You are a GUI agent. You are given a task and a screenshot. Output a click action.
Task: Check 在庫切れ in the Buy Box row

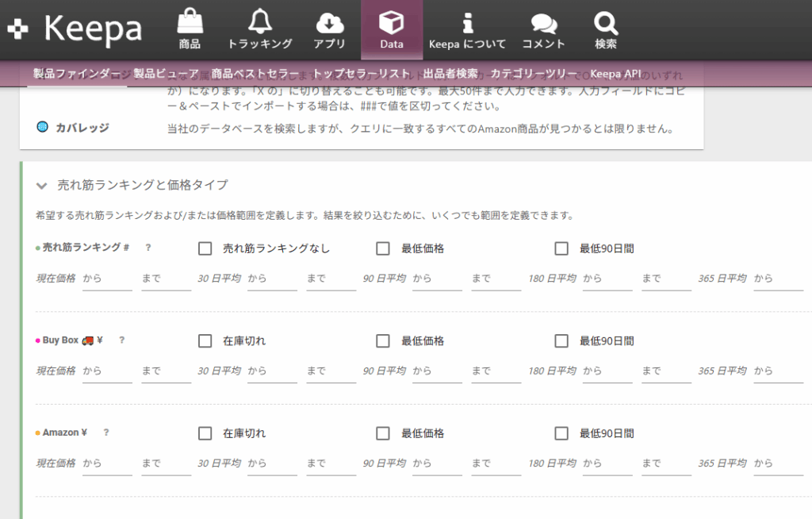205,341
